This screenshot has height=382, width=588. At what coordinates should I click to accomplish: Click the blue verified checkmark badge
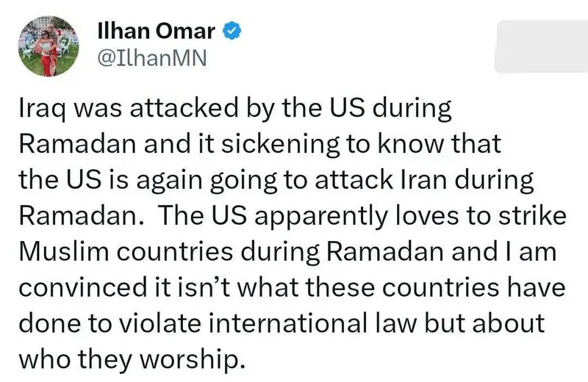231,31
